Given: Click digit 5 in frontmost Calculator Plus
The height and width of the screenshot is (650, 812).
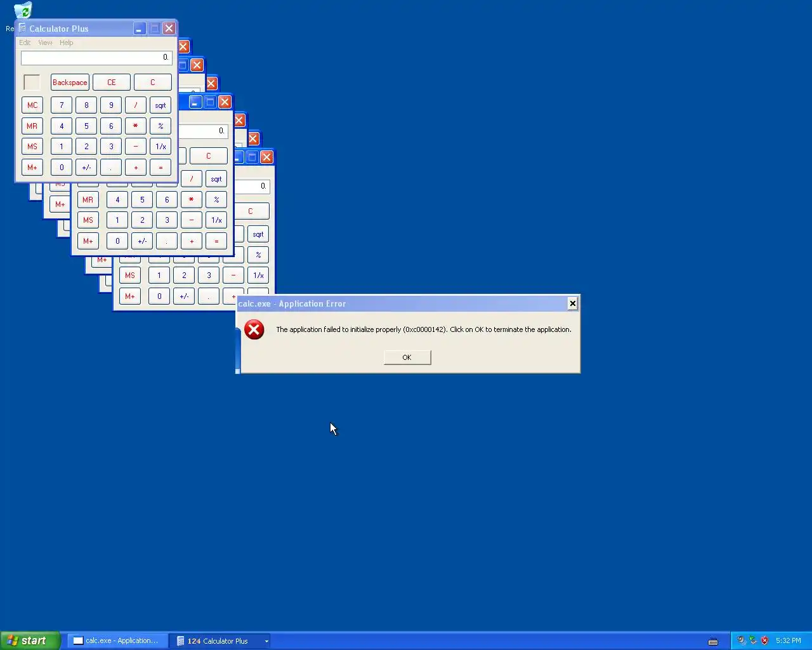Looking at the screenshot, I should tap(86, 126).
